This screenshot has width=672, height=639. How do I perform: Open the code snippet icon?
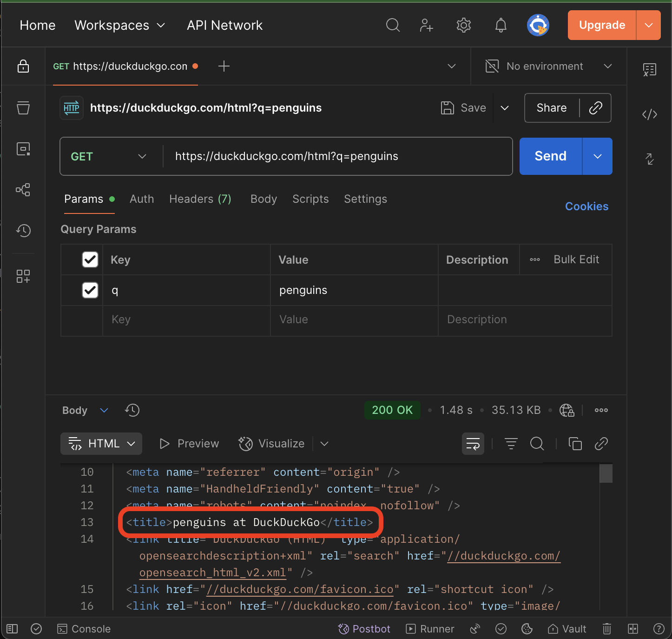(x=650, y=114)
